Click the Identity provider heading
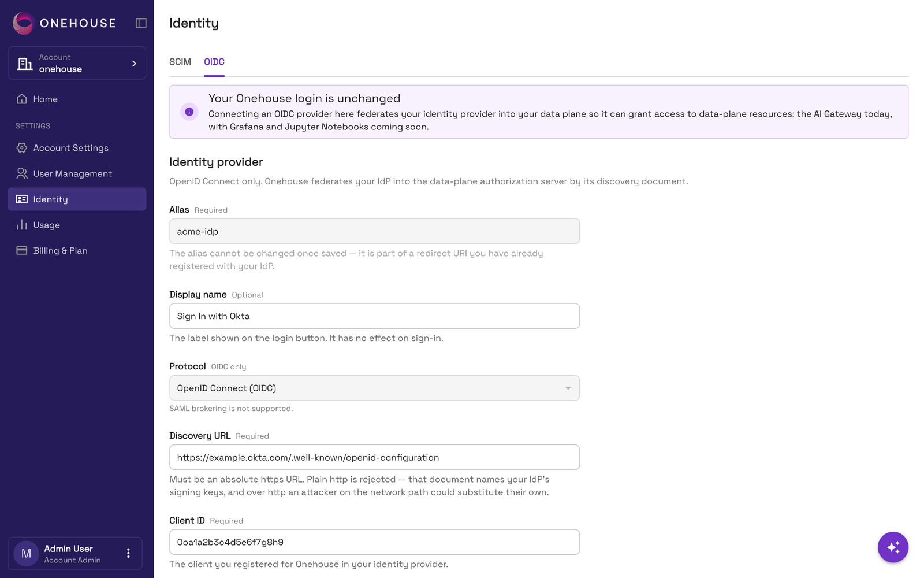924x578 pixels. pyautogui.click(x=216, y=162)
